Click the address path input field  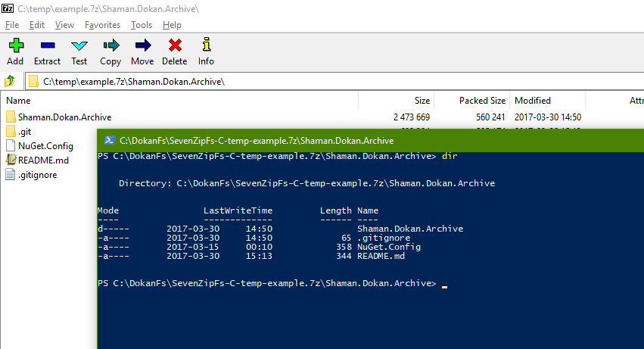(334, 82)
